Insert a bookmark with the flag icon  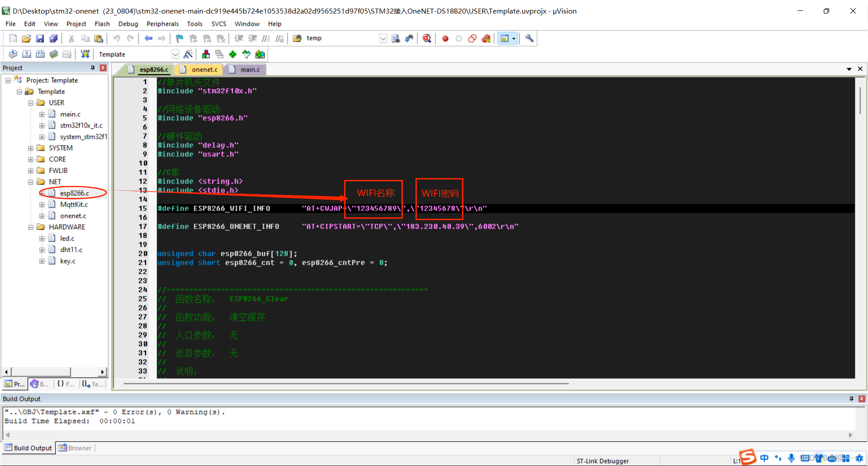coord(180,38)
